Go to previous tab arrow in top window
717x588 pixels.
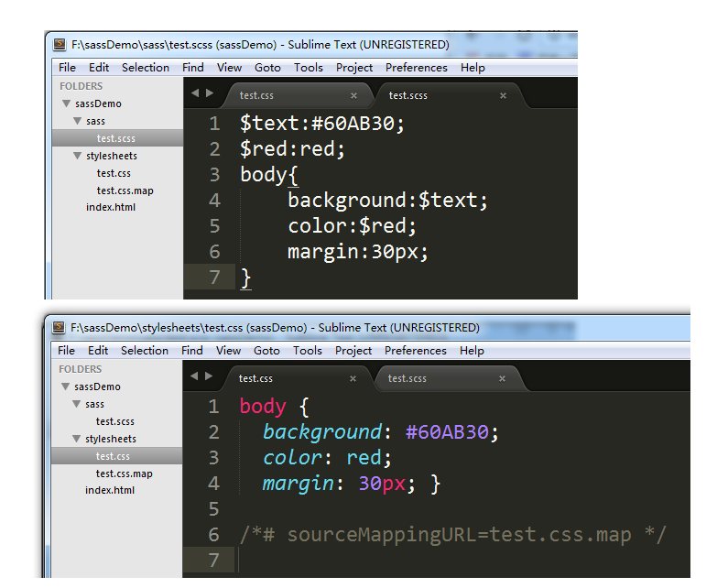click(195, 93)
